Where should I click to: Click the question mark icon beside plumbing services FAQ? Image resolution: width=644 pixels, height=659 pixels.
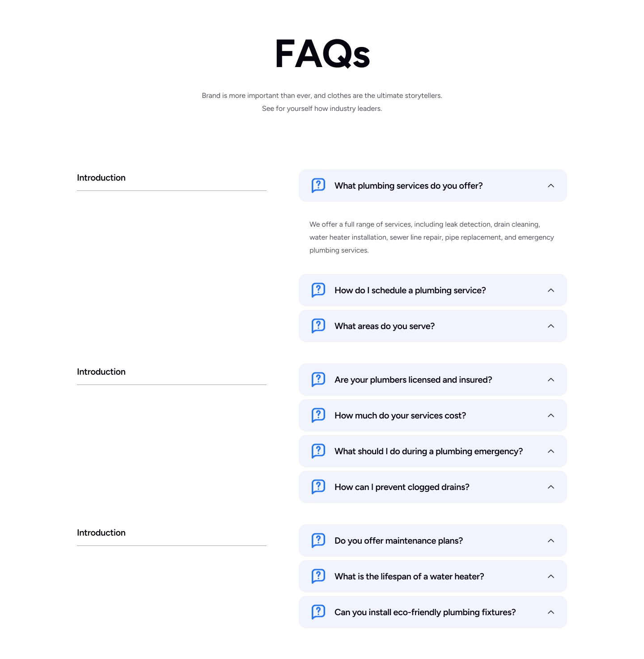pyautogui.click(x=318, y=185)
